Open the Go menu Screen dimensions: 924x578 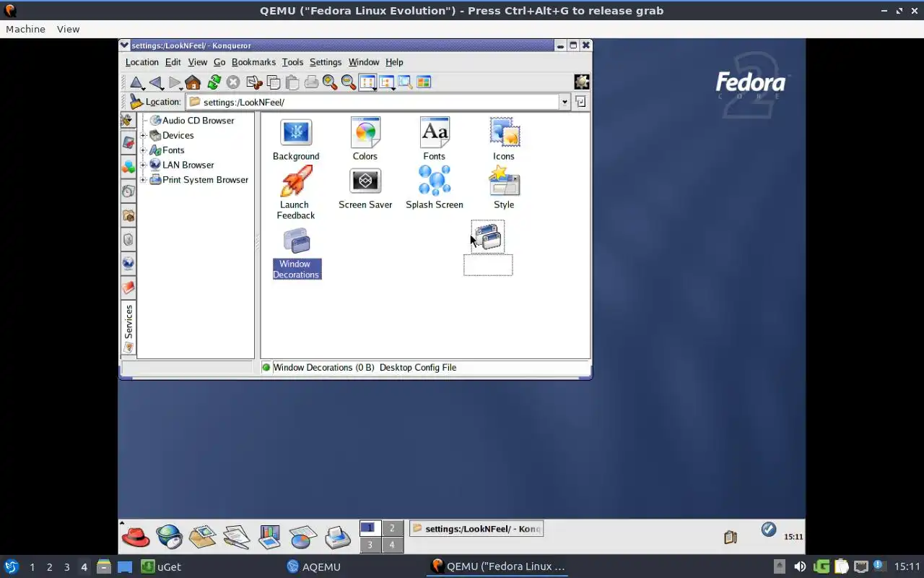coord(219,62)
